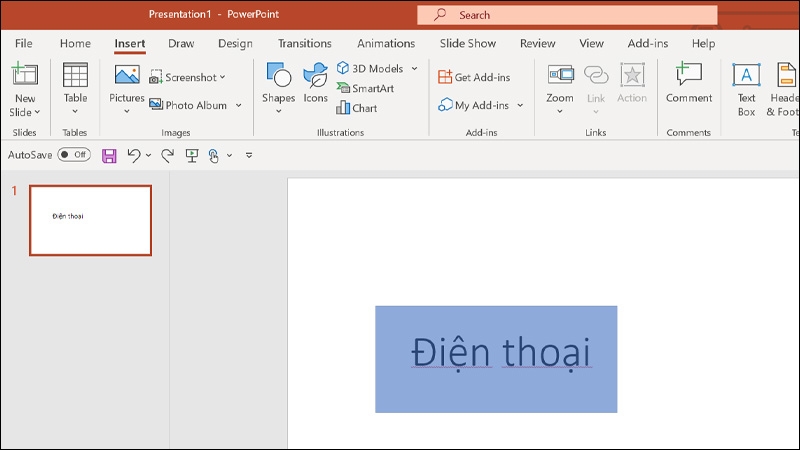Insert a Chart
800x450 pixels.
pos(357,108)
